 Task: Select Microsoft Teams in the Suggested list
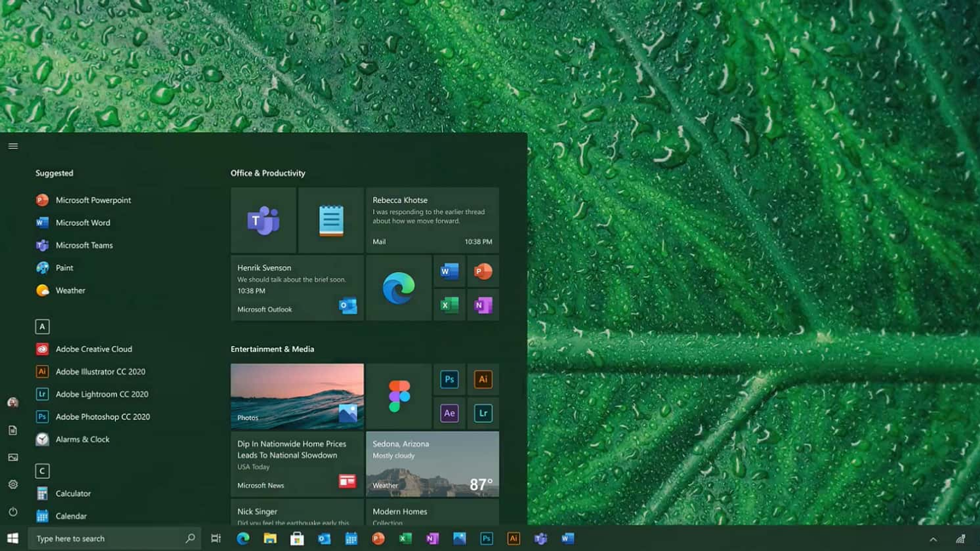point(74,246)
